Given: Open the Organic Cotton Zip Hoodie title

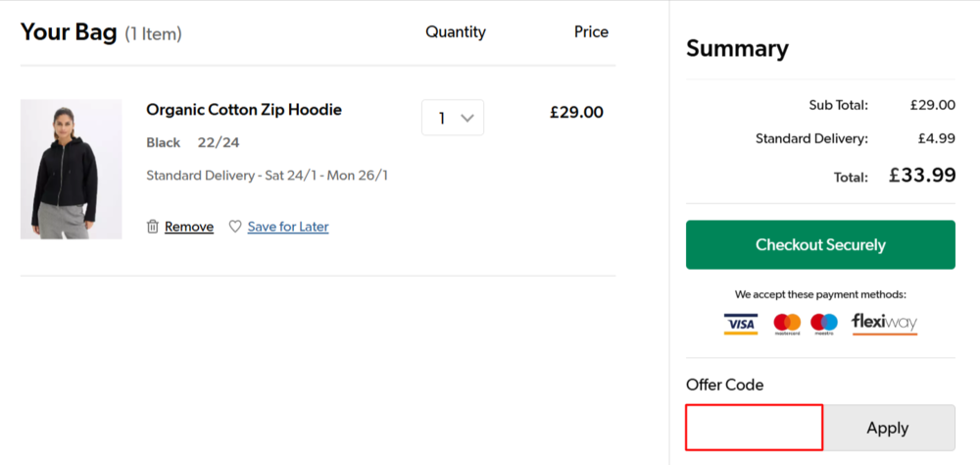Looking at the screenshot, I should coord(244,110).
